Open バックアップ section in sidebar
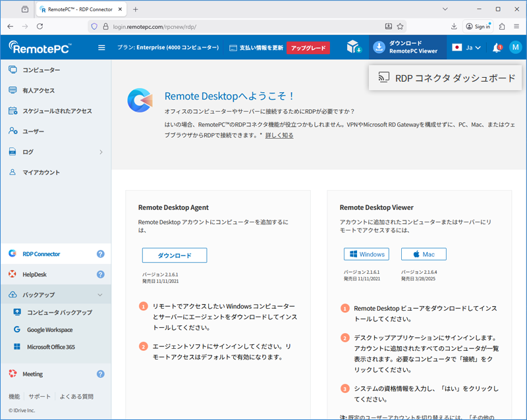This screenshot has width=527, height=420. tap(56, 295)
